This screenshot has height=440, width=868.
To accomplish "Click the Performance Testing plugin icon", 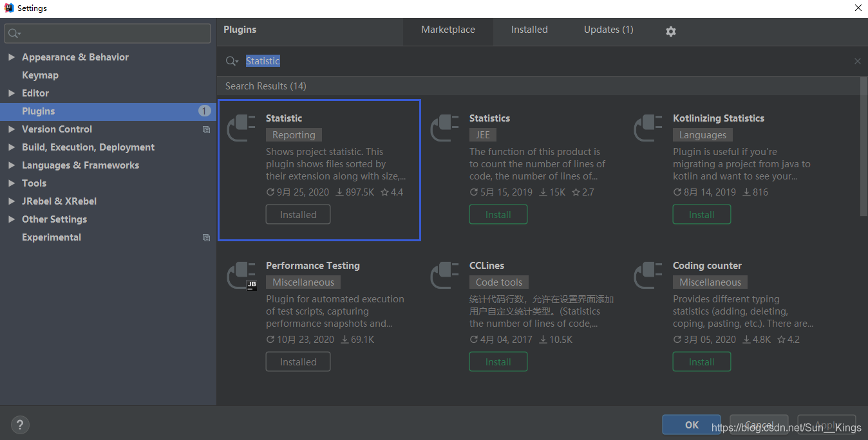I will [x=241, y=275].
